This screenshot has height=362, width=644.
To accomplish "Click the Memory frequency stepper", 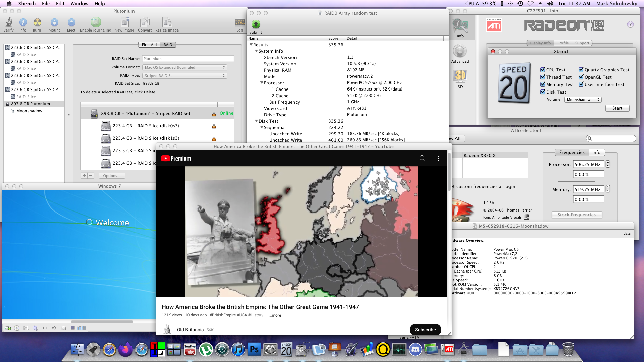I will coord(608,189).
